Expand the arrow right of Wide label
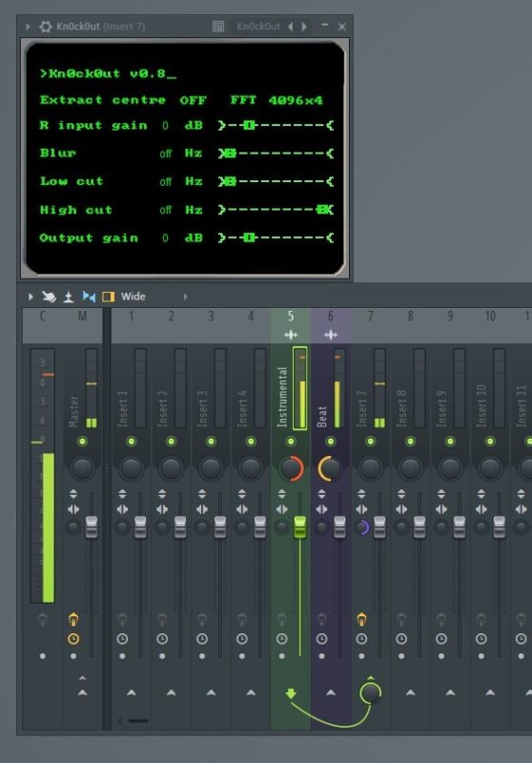The width and height of the screenshot is (532, 763). pos(186,297)
